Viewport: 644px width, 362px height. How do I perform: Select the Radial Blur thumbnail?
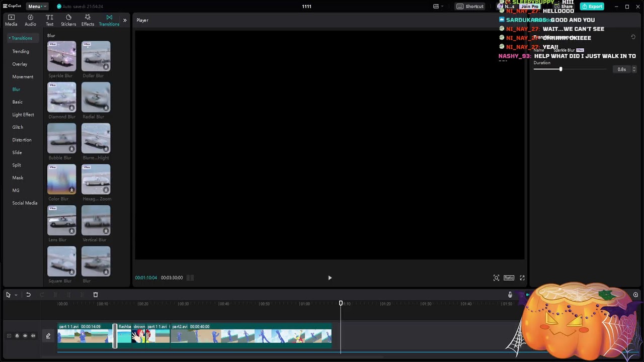[96, 97]
